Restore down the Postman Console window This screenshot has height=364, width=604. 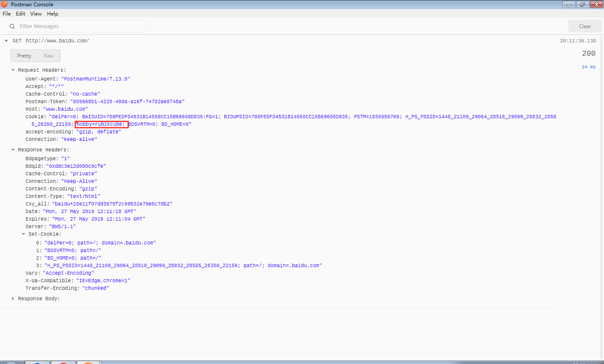tap(583, 5)
